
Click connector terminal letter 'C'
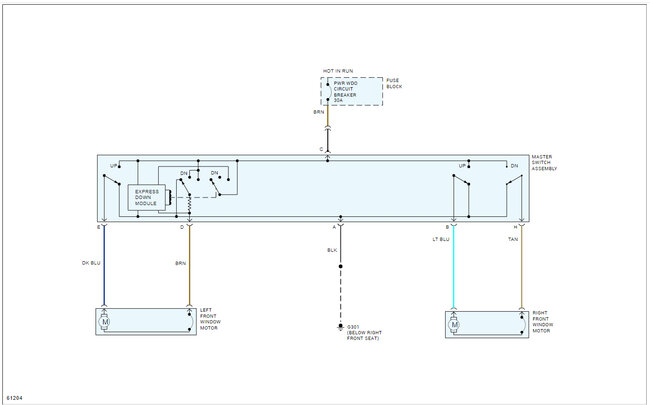pyautogui.click(x=321, y=149)
